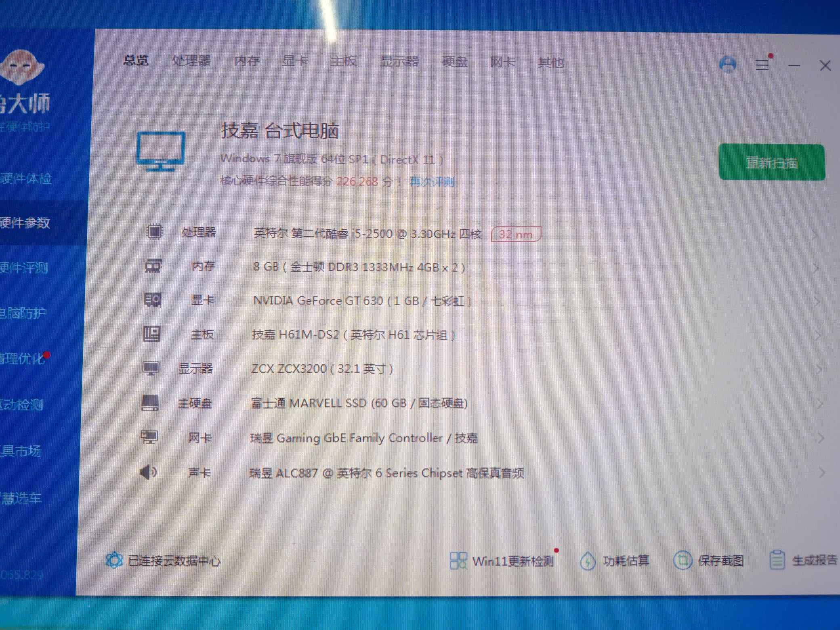Click the 保存截图 screenshot icon

tap(682, 561)
